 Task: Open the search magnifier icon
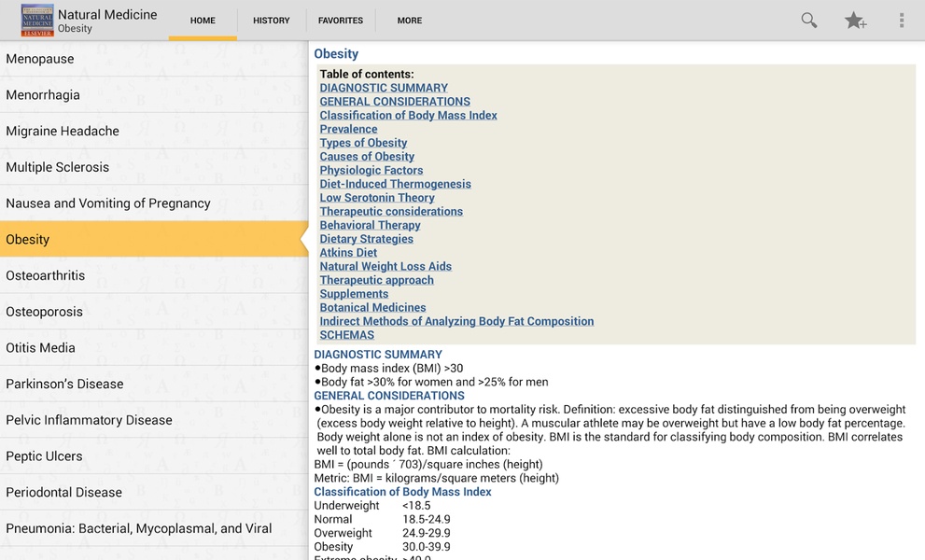(808, 21)
